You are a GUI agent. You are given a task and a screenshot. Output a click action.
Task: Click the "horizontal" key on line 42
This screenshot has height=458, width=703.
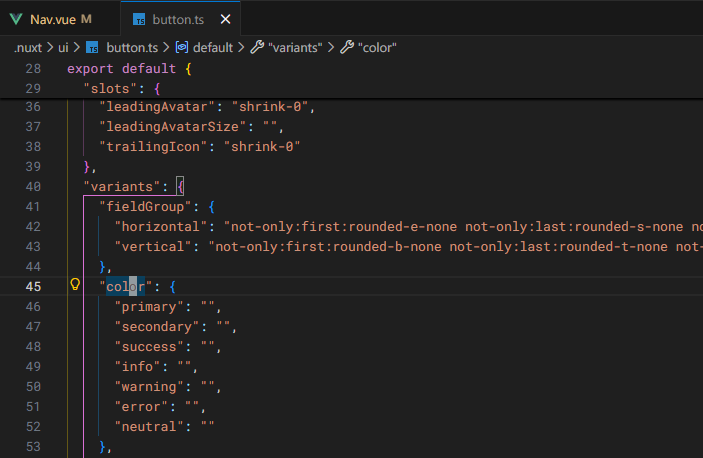[x=161, y=226]
